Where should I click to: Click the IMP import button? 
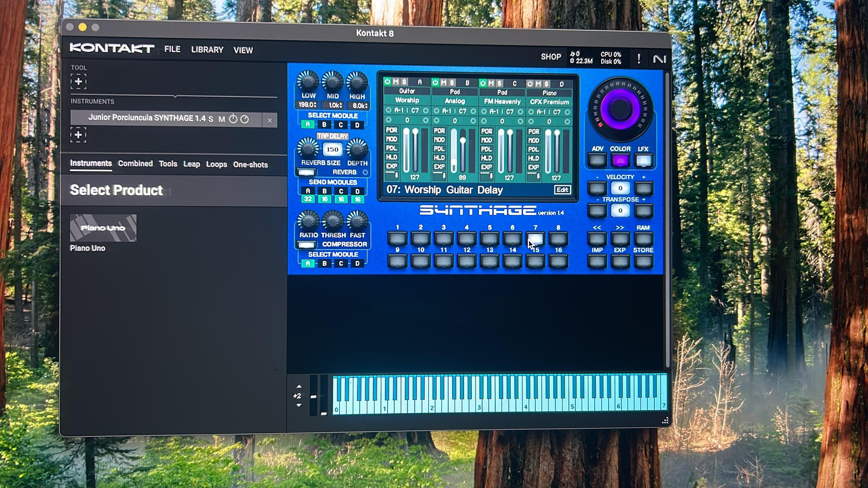[x=597, y=261]
